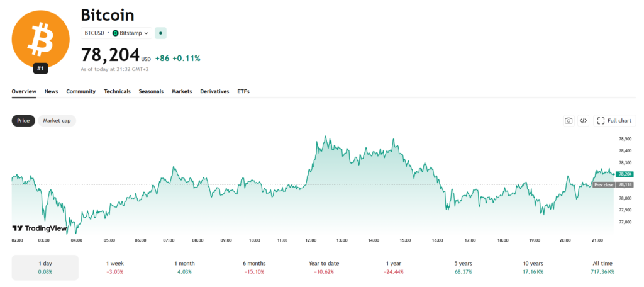The image size is (644, 287).
Task: Click the #1 rank badge
Action: 40,69
